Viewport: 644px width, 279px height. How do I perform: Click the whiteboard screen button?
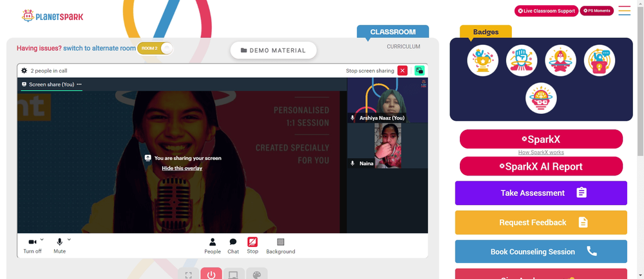point(234,274)
